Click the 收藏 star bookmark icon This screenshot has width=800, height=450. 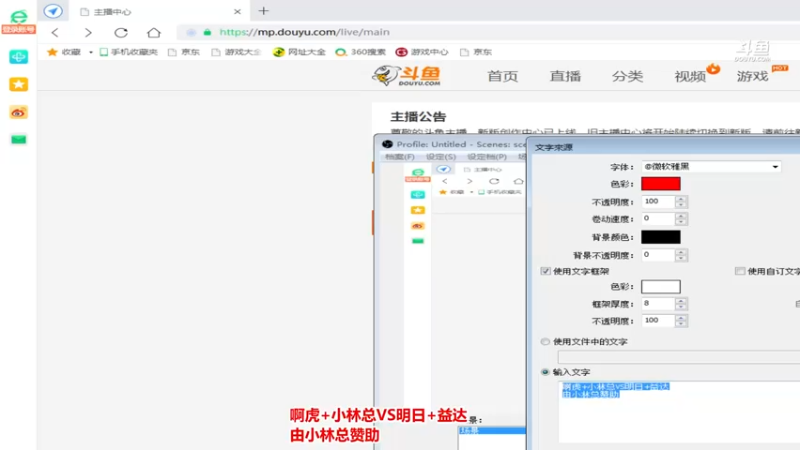[52, 52]
